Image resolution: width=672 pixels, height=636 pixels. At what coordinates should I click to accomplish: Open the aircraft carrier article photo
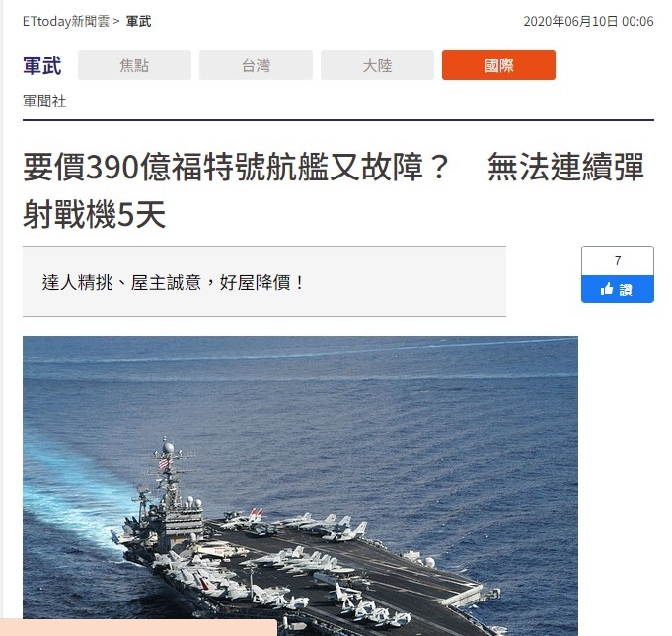pos(300,486)
